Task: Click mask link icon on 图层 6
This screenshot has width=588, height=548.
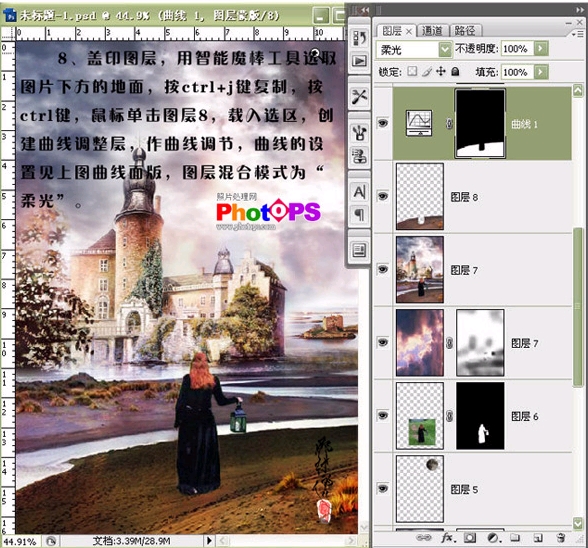Action: coord(449,416)
